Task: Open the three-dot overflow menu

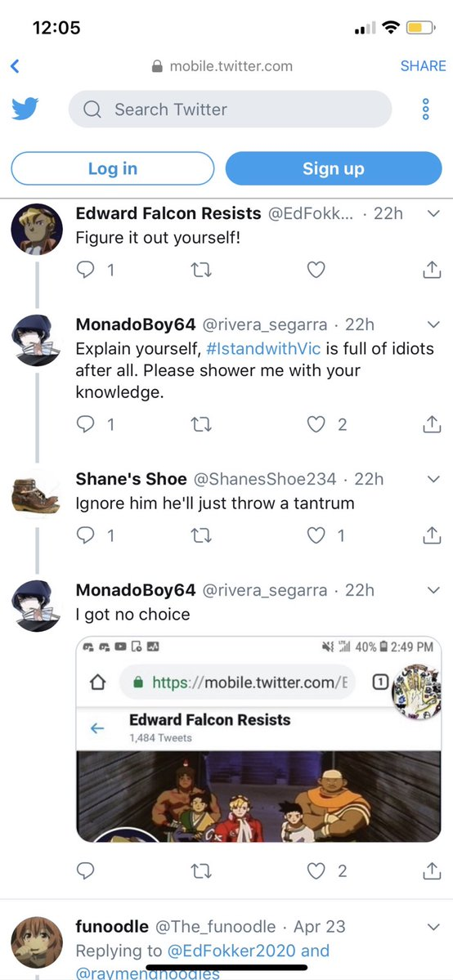Action: click(426, 110)
